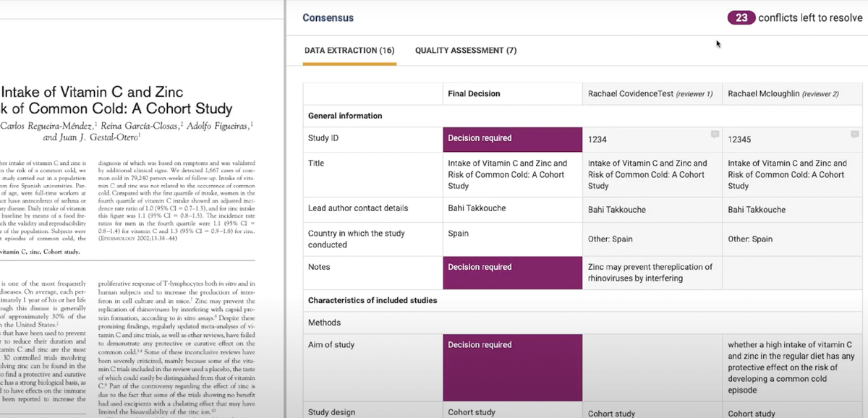Choose reviewer 1 Notes about zinc and rhinoviruses
The height and width of the screenshot is (418, 868).
(650, 273)
